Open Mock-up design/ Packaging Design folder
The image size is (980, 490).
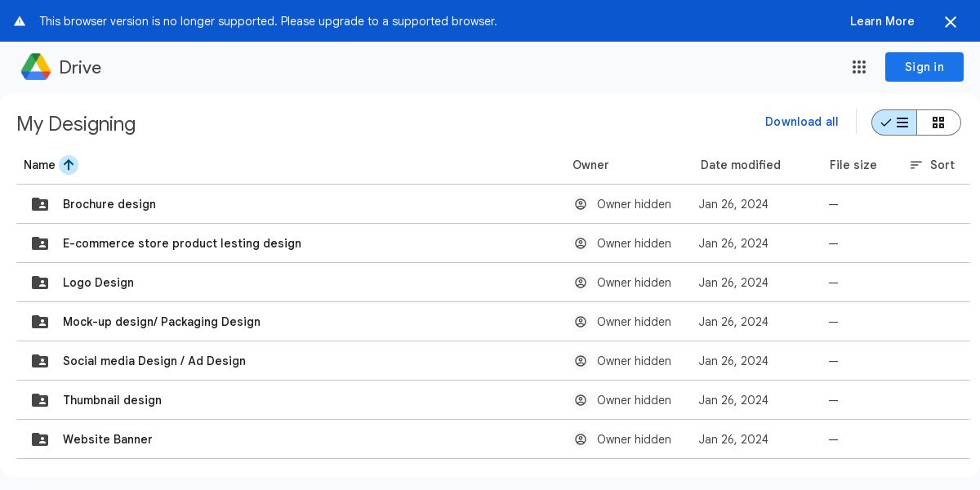(162, 322)
